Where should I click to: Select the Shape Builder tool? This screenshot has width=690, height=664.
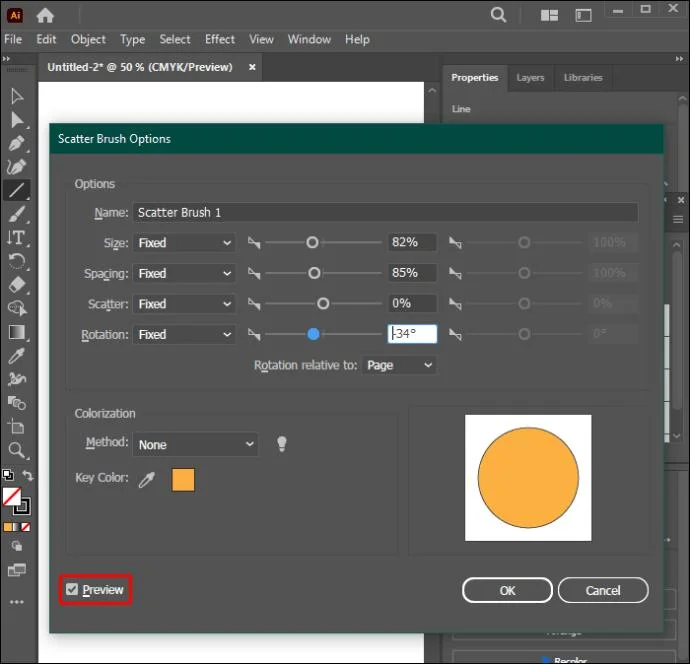(17, 308)
